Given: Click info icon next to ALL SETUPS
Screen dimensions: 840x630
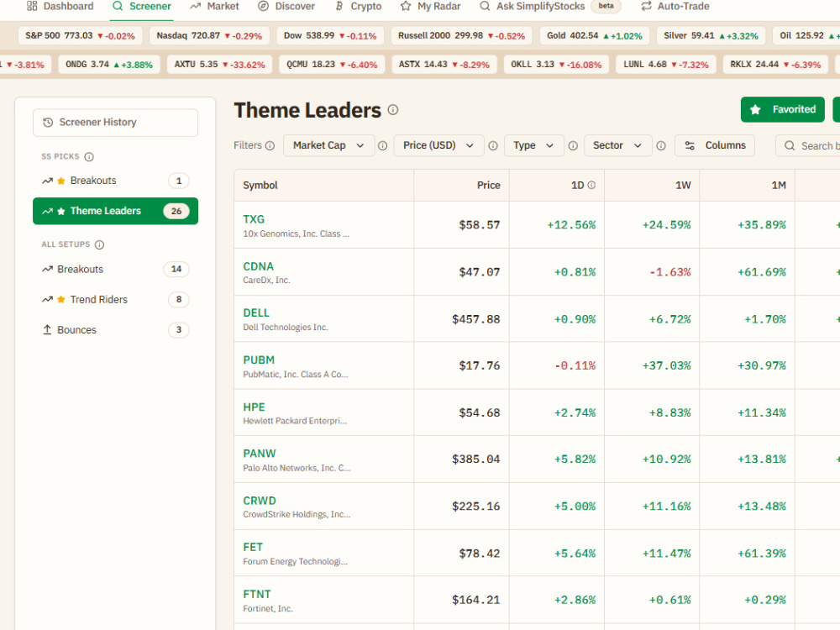Looking at the screenshot, I should coord(100,244).
